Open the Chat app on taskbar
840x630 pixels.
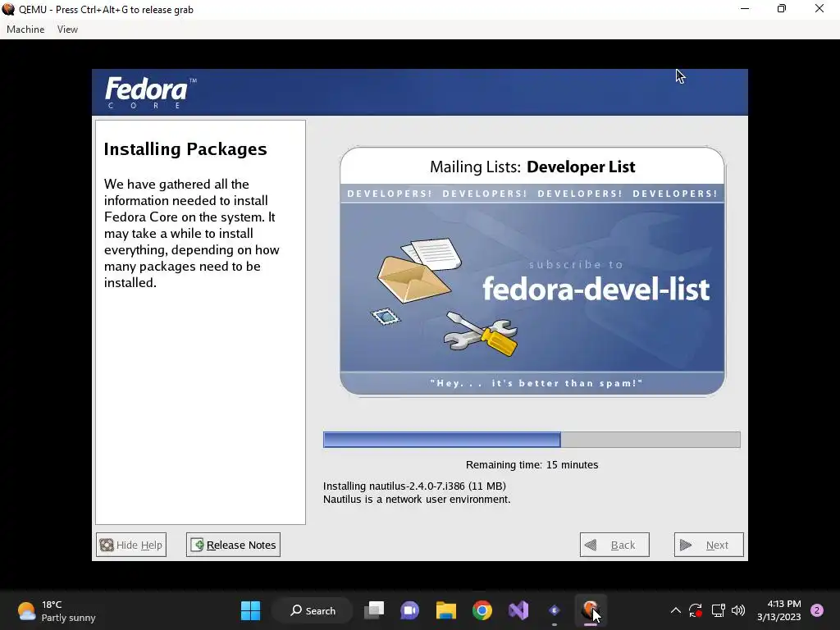pos(410,610)
